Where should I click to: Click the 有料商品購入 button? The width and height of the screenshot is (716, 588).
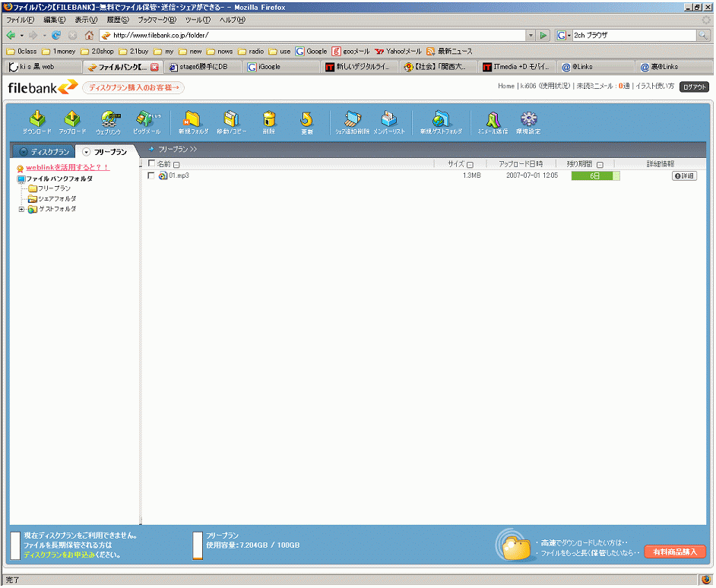675,552
